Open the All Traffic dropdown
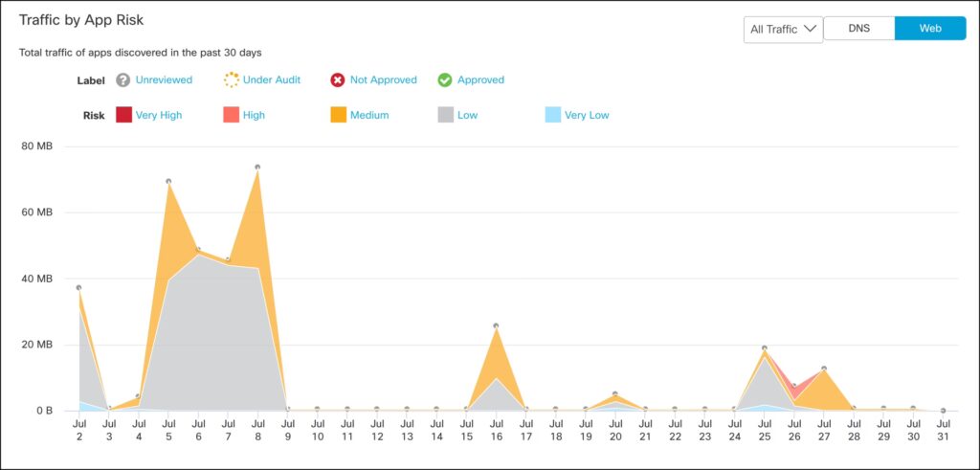The height and width of the screenshot is (470, 980). 782,30
